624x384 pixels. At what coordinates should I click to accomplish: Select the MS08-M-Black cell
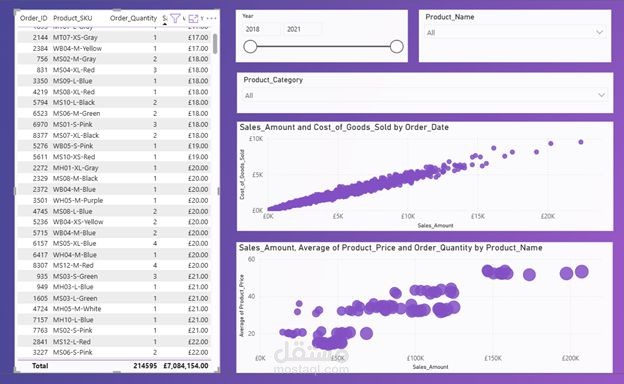[75, 179]
